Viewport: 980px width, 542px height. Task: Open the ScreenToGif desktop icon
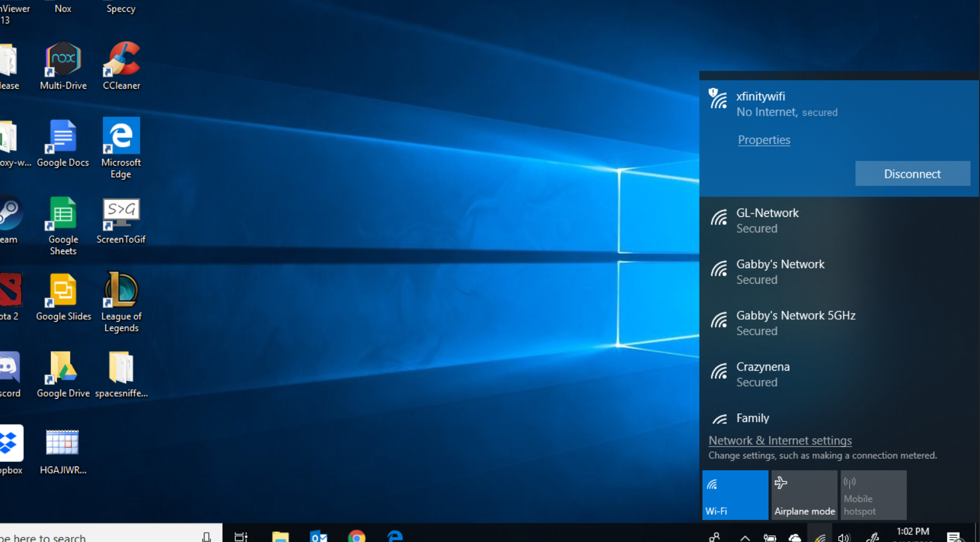click(x=121, y=221)
